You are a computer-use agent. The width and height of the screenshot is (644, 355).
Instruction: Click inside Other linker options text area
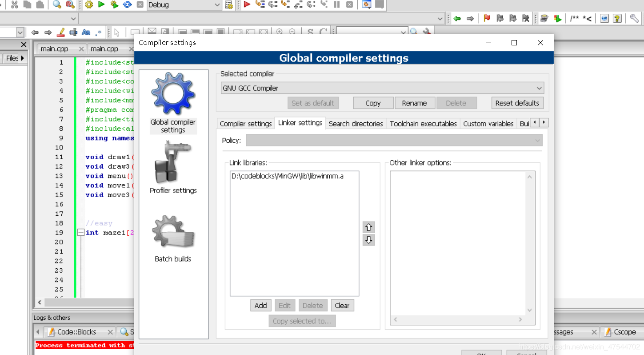coord(458,243)
